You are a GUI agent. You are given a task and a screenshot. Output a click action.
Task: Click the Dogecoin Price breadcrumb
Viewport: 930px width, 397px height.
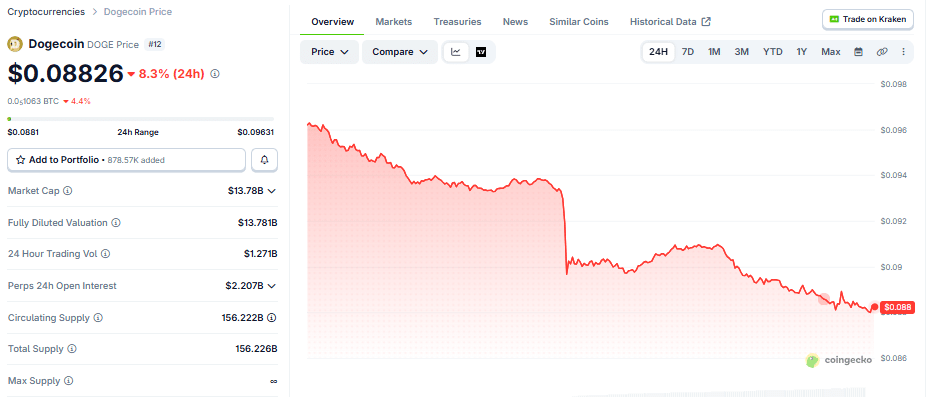[x=138, y=12]
